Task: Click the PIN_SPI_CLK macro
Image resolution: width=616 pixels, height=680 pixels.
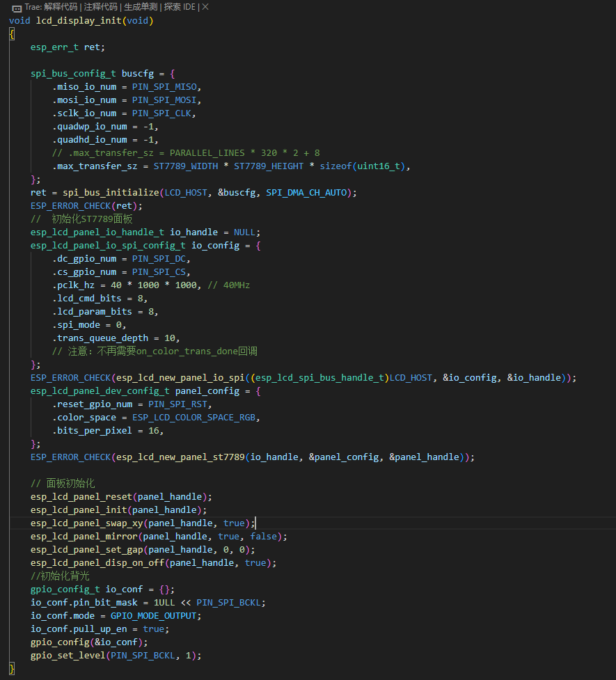Action: (x=161, y=113)
